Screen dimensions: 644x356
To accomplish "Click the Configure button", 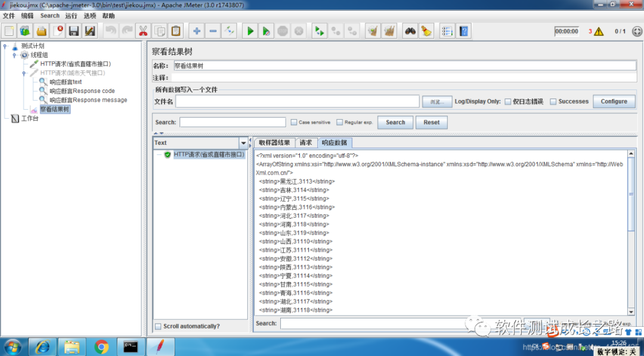I will tap(614, 101).
